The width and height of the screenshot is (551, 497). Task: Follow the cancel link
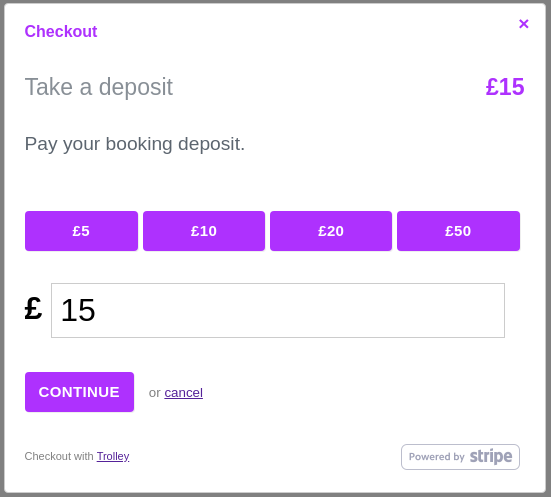183,393
